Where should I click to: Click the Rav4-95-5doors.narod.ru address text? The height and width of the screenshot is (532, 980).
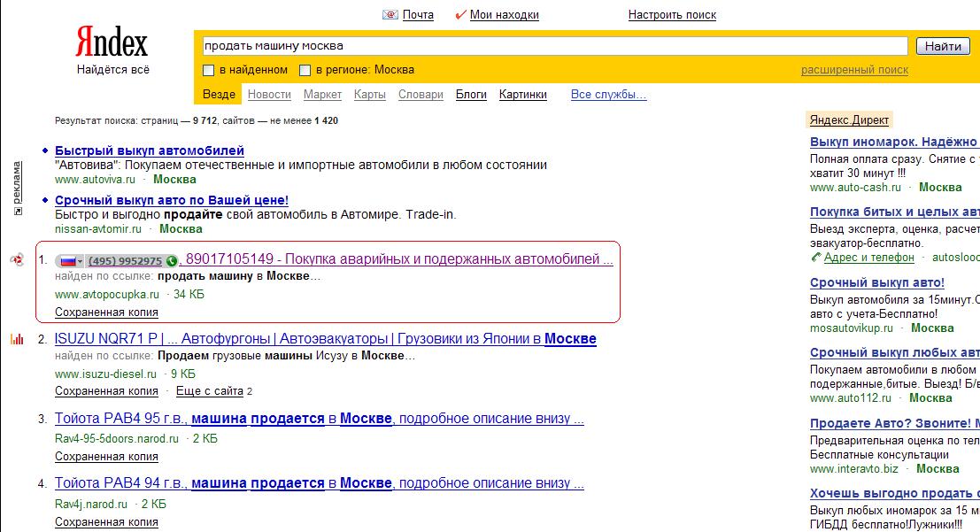[117, 439]
